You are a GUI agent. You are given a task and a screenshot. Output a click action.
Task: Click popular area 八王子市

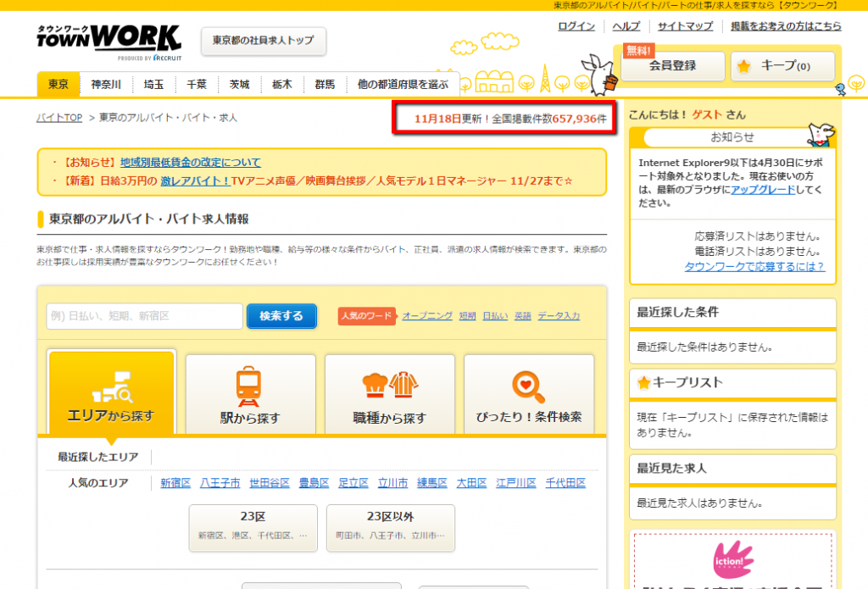(x=220, y=483)
